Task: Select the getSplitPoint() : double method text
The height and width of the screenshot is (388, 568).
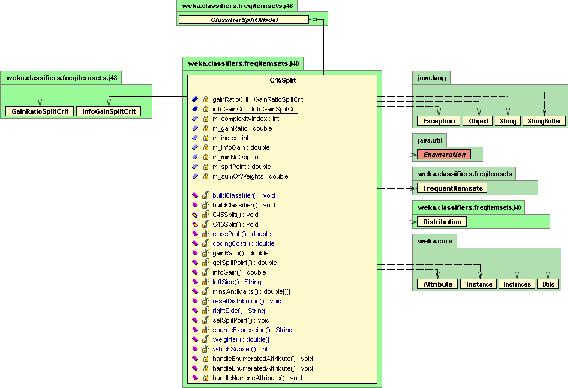Action: [x=245, y=263]
